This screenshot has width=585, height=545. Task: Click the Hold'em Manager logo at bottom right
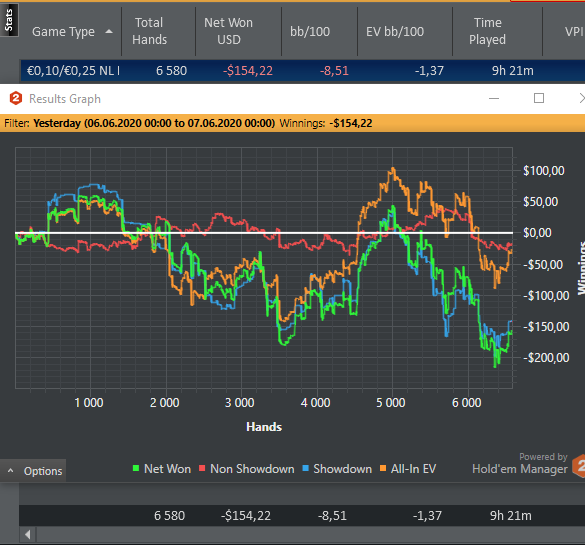(579, 466)
